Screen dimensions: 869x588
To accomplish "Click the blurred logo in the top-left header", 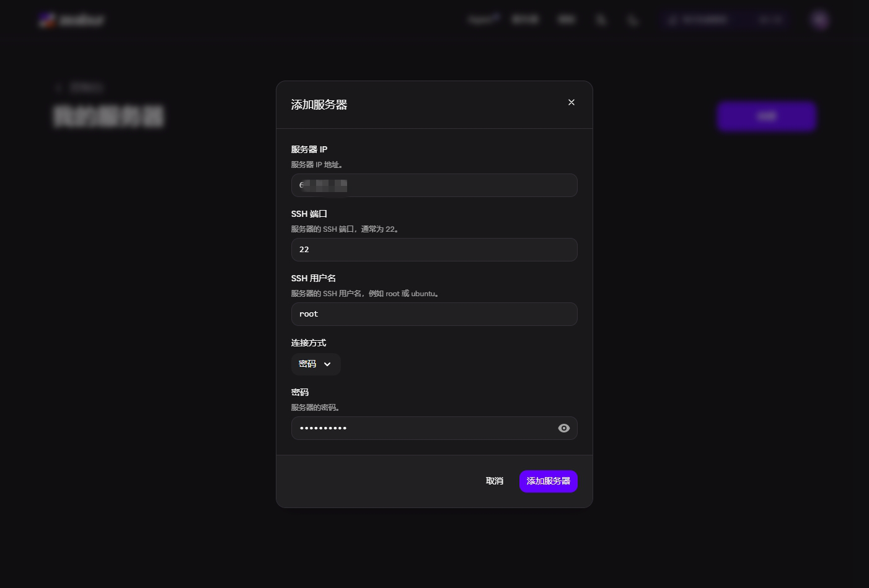I will [71, 20].
